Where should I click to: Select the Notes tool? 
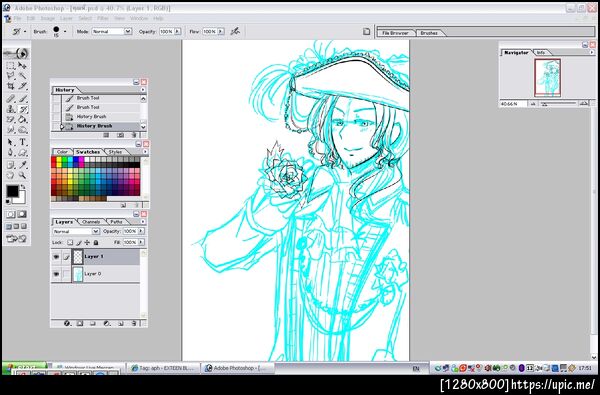click(x=11, y=165)
